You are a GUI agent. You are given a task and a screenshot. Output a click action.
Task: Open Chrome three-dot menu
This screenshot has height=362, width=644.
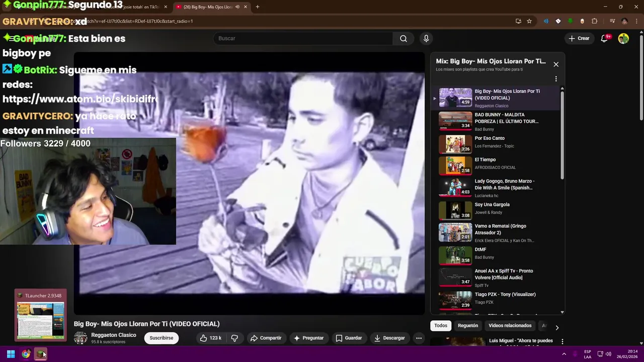[x=636, y=21]
